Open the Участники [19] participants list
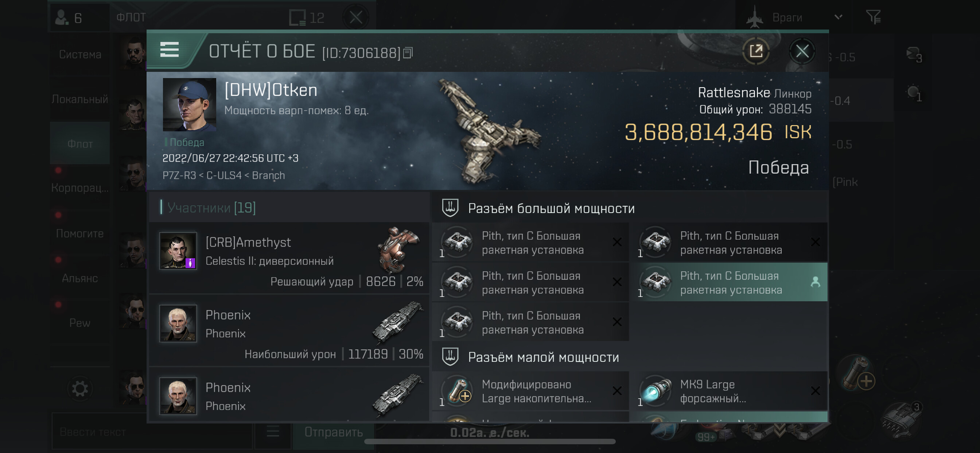Image resolution: width=980 pixels, height=453 pixels. [x=211, y=208]
